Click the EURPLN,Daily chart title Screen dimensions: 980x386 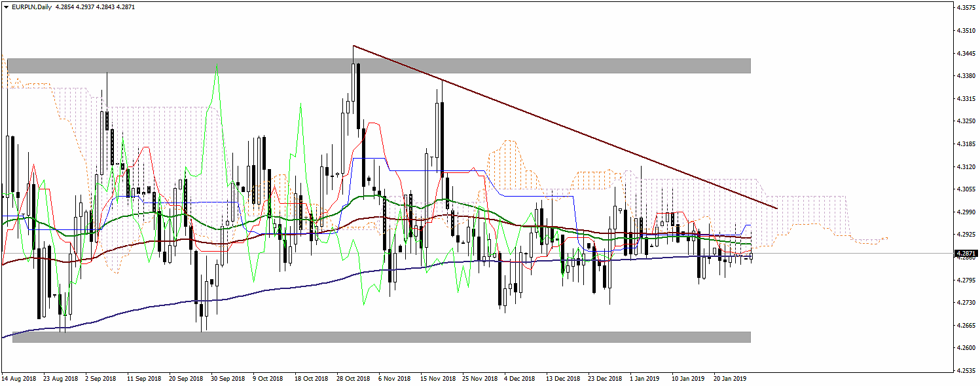pyautogui.click(x=32, y=6)
